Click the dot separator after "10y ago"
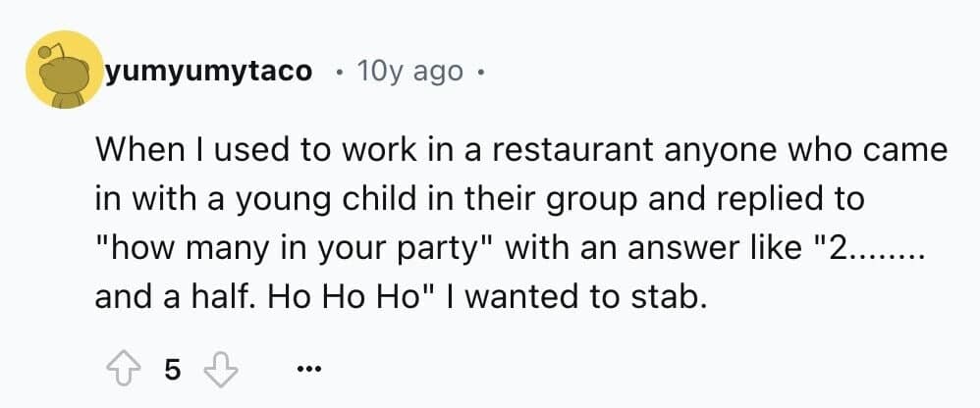Image resolution: width=980 pixels, height=408 pixels. 481,72
